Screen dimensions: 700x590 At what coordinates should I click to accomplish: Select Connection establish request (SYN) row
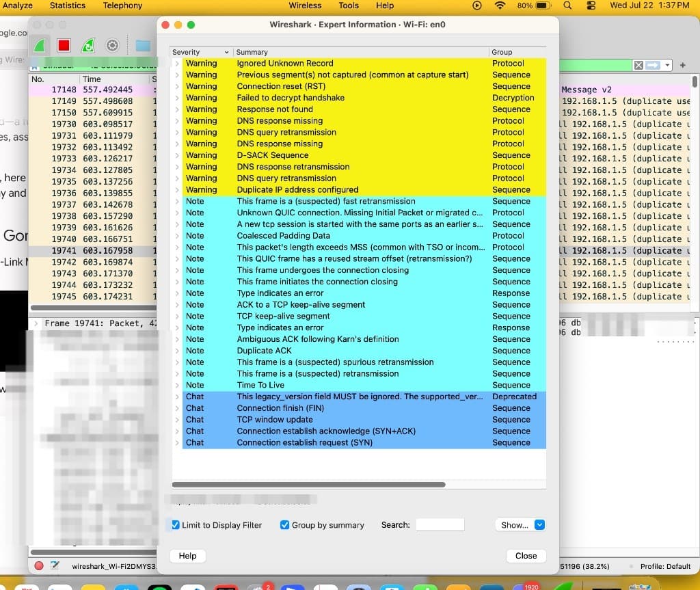pyautogui.click(x=364, y=442)
